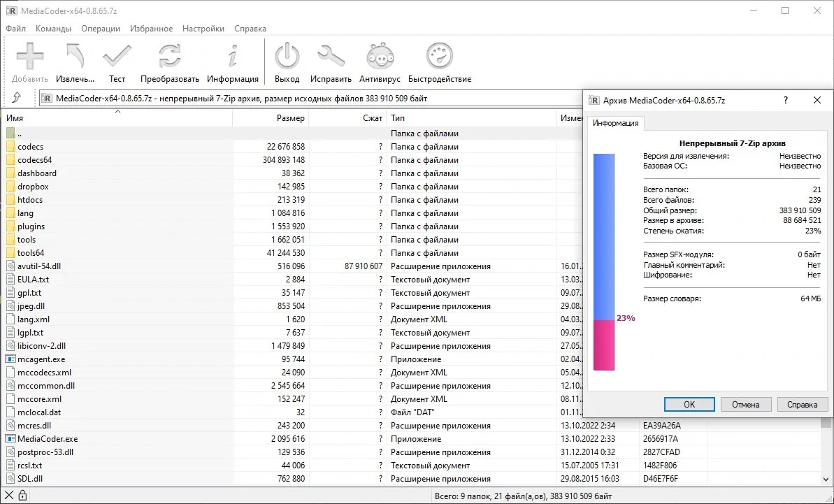
Task: Click the compression ratio bar in dialog
Action: (x=604, y=262)
